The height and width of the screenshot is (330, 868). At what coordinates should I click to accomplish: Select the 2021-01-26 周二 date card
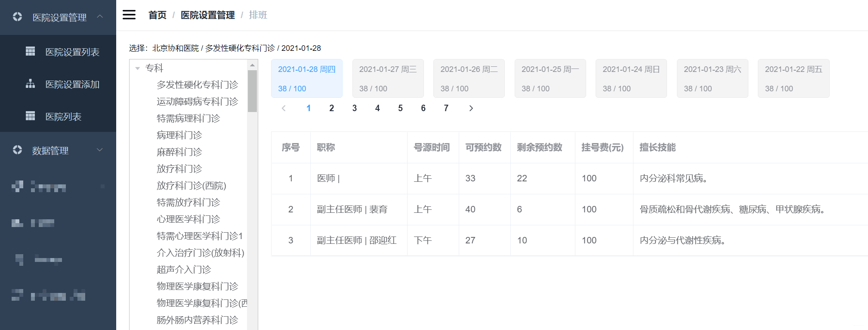[x=469, y=78]
